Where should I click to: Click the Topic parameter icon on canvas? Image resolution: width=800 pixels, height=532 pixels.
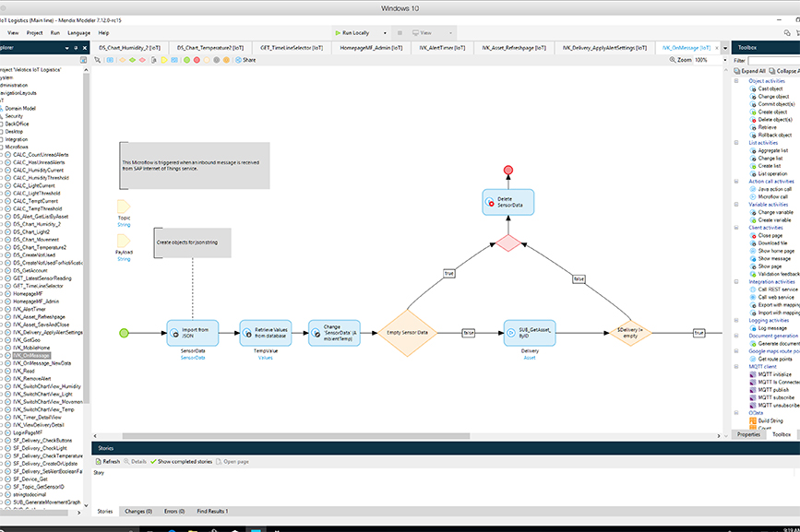tap(124, 207)
